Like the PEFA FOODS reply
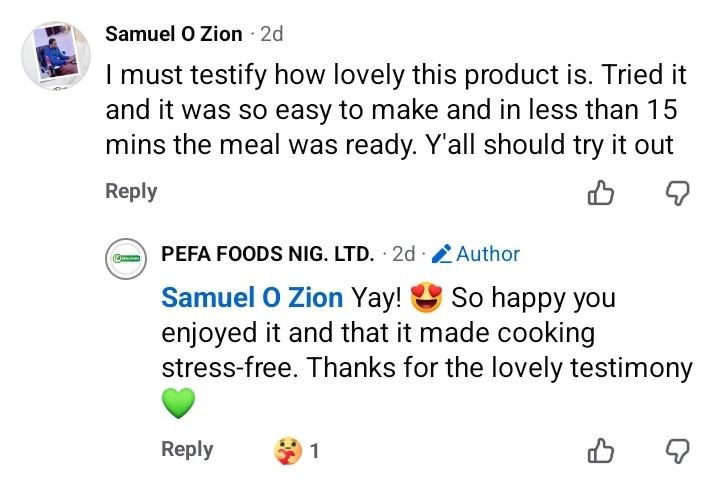Image resolution: width=720 pixels, height=488 pixels. point(600,451)
